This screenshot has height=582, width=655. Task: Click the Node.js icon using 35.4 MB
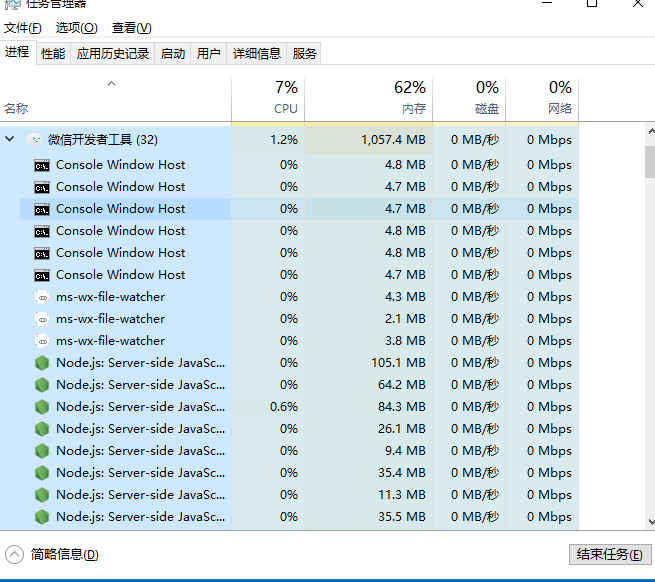42,473
